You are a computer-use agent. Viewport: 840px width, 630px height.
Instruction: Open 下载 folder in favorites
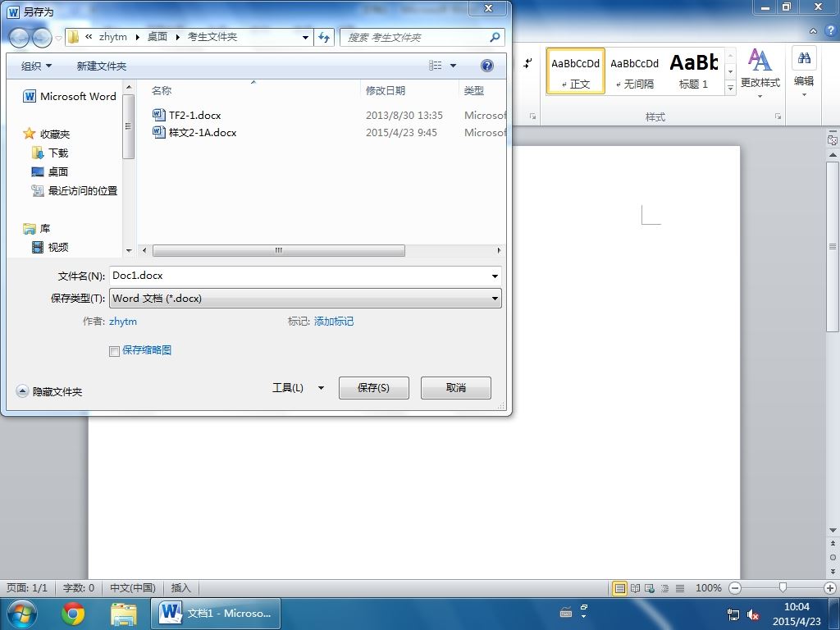[x=50, y=153]
